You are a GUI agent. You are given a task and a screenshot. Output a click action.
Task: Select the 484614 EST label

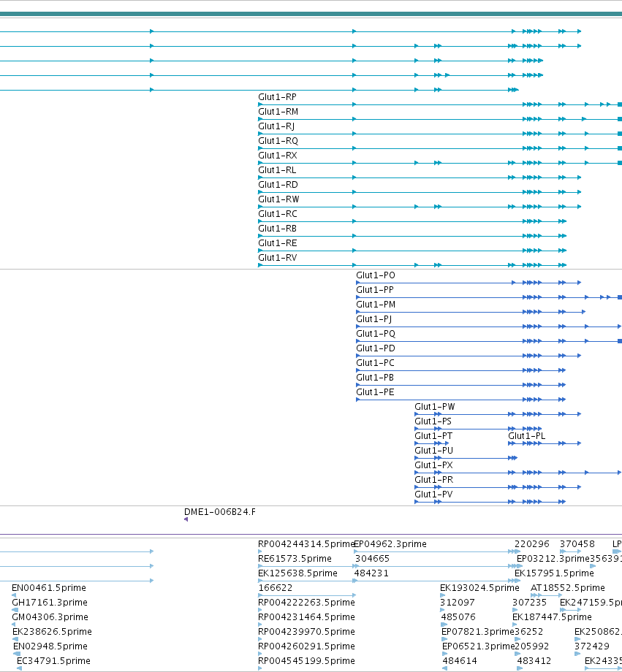[460, 661]
